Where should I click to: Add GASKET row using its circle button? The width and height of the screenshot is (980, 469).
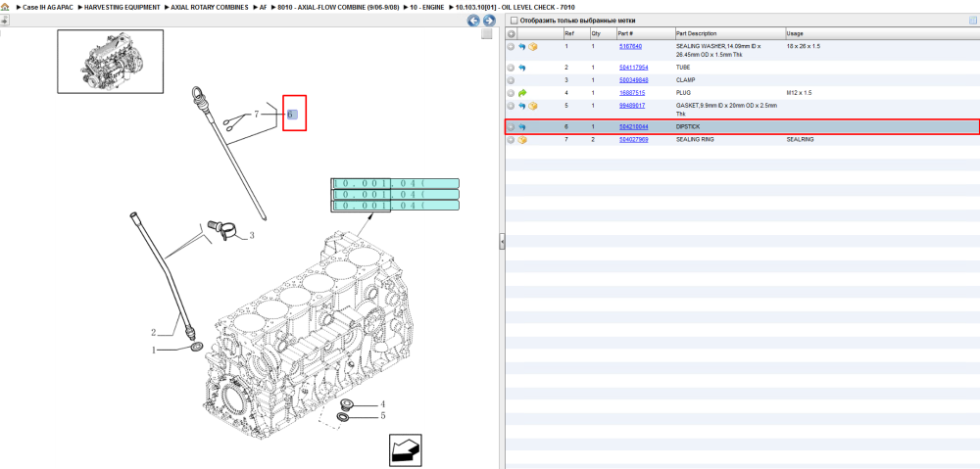pos(511,106)
